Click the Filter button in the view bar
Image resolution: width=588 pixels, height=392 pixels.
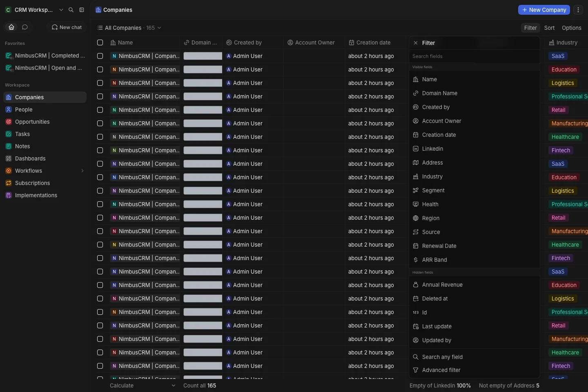click(x=530, y=28)
